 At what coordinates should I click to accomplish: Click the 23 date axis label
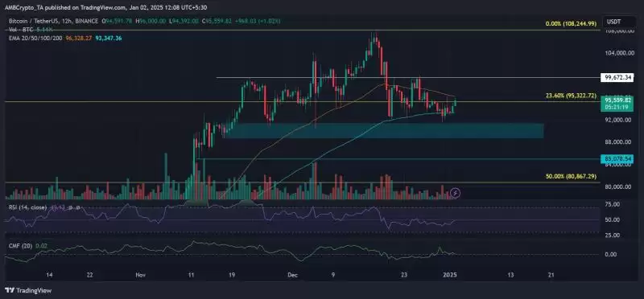[405, 275]
